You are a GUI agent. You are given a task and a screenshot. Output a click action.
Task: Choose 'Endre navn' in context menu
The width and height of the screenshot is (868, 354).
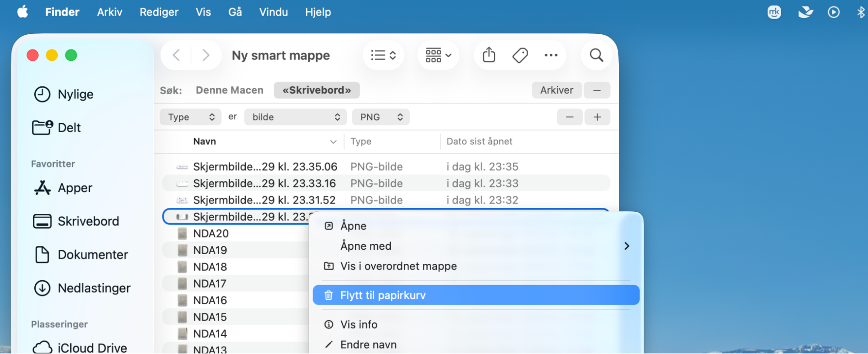476,344
